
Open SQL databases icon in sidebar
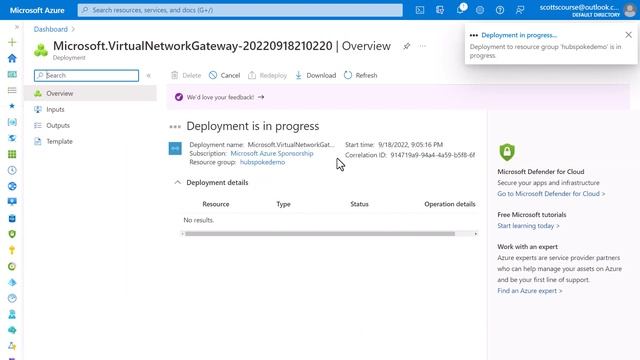pyautogui.click(x=12, y=218)
